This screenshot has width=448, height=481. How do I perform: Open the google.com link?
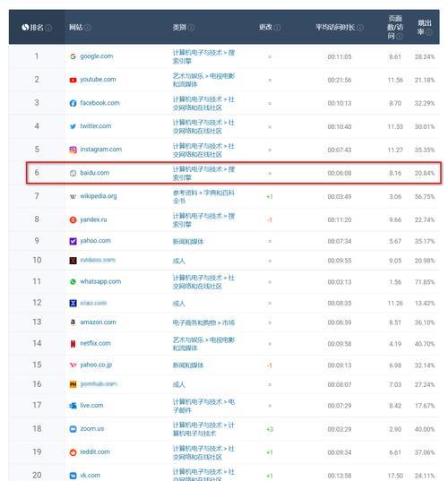pyautogui.click(x=97, y=56)
